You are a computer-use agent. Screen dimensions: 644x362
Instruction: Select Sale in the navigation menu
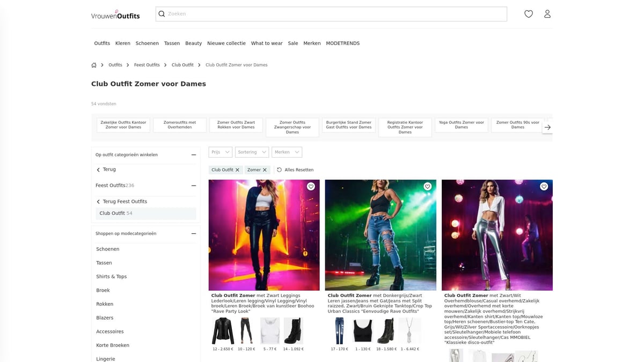click(x=292, y=43)
